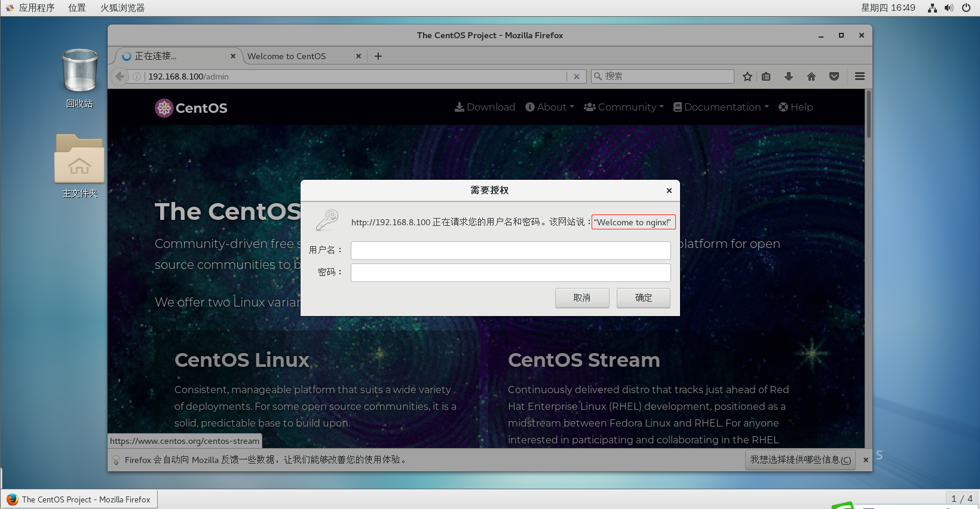Close the authorization dialog
This screenshot has height=509, width=980.
tap(669, 191)
